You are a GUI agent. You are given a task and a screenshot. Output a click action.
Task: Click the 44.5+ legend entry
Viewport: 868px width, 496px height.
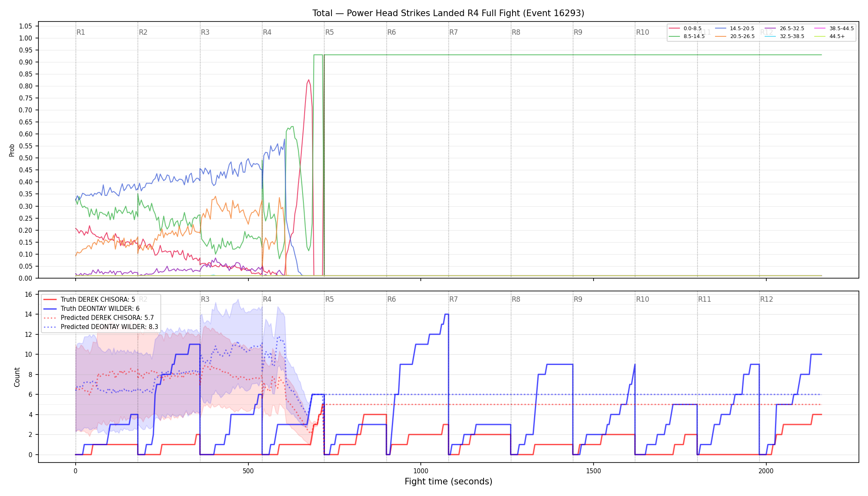830,36
